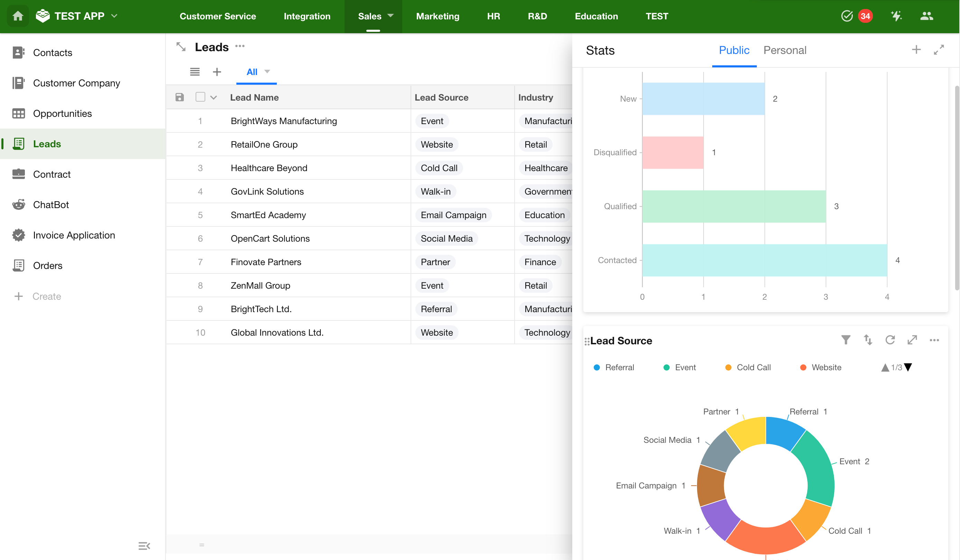Expand Lead Source chart to fullscreen
960x560 pixels.
912,340
